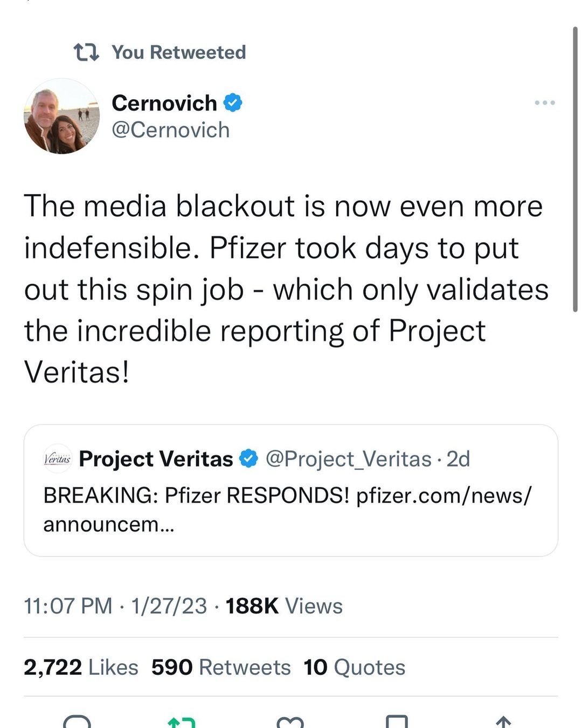The width and height of the screenshot is (582, 728).
Task: Click Project Veritas verified checkmark badge
Action: (248, 459)
